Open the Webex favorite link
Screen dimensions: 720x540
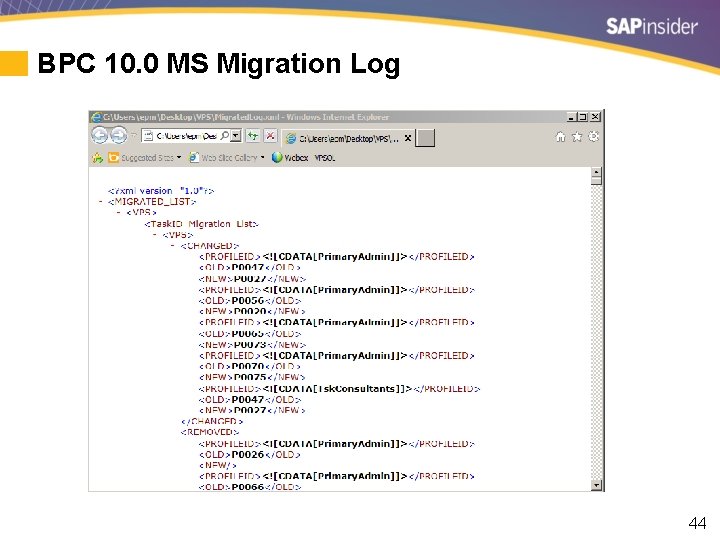pyautogui.click(x=290, y=158)
